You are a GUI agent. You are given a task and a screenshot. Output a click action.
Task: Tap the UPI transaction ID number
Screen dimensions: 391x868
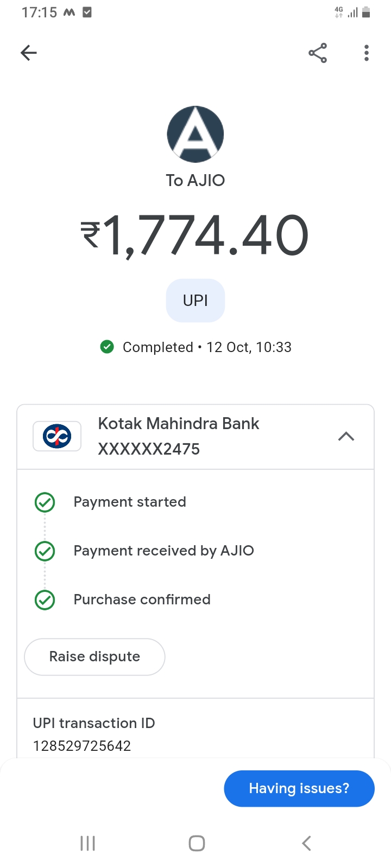pos(82,746)
